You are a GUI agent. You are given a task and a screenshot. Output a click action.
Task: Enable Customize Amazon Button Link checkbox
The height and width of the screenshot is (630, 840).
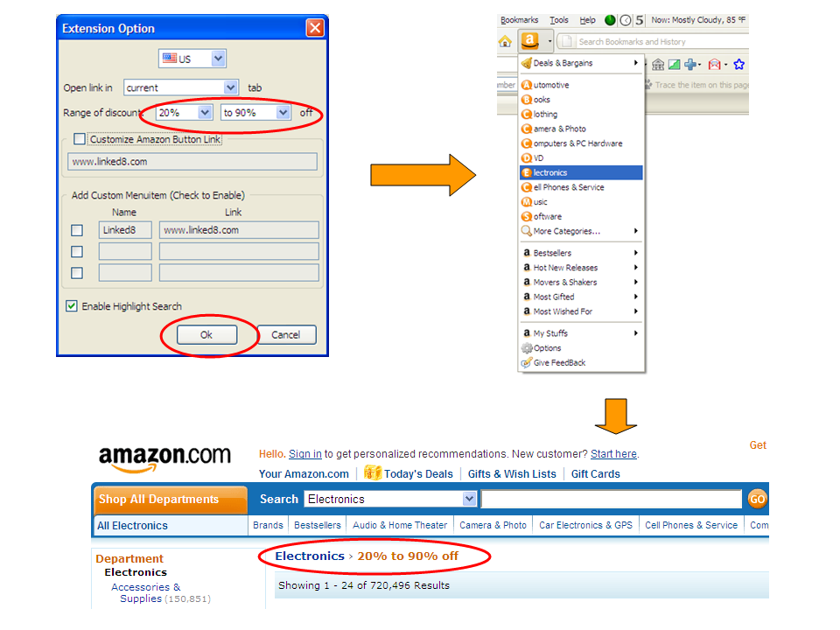80,139
